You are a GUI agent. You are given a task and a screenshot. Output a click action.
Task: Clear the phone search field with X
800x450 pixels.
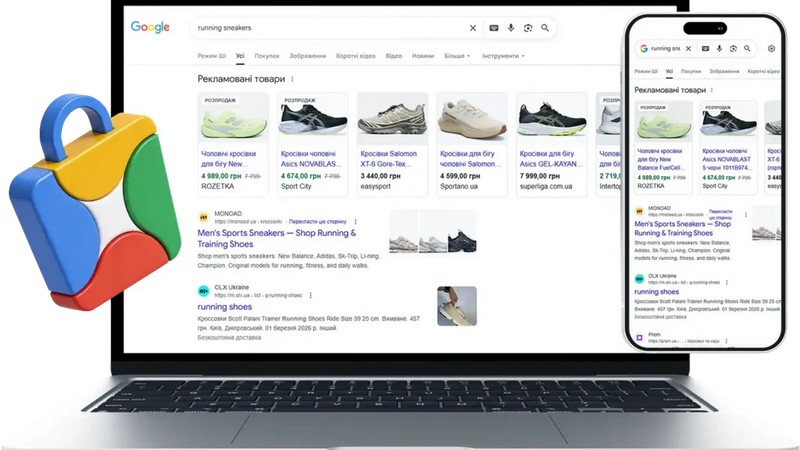[688, 48]
